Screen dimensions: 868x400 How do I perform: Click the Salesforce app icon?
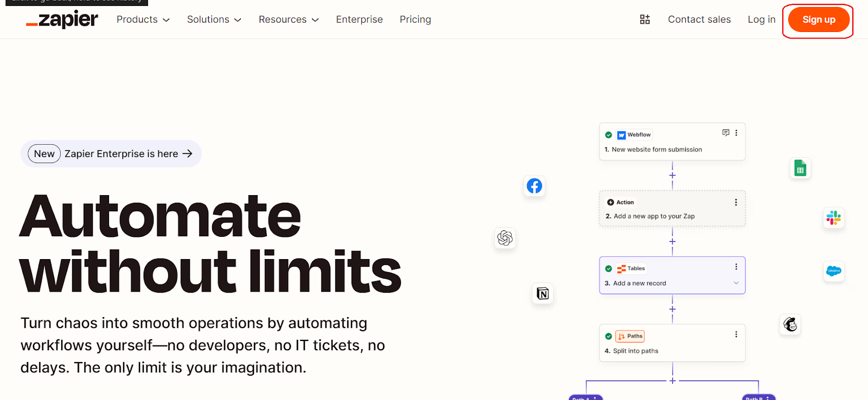[834, 270]
